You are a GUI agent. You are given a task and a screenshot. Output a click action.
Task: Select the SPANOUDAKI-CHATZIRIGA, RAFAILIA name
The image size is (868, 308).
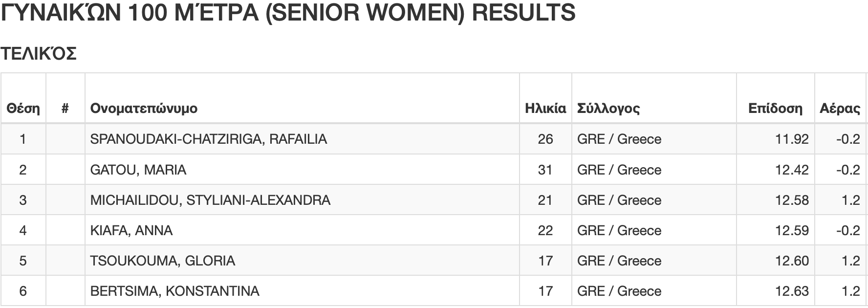pyautogui.click(x=209, y=139)
